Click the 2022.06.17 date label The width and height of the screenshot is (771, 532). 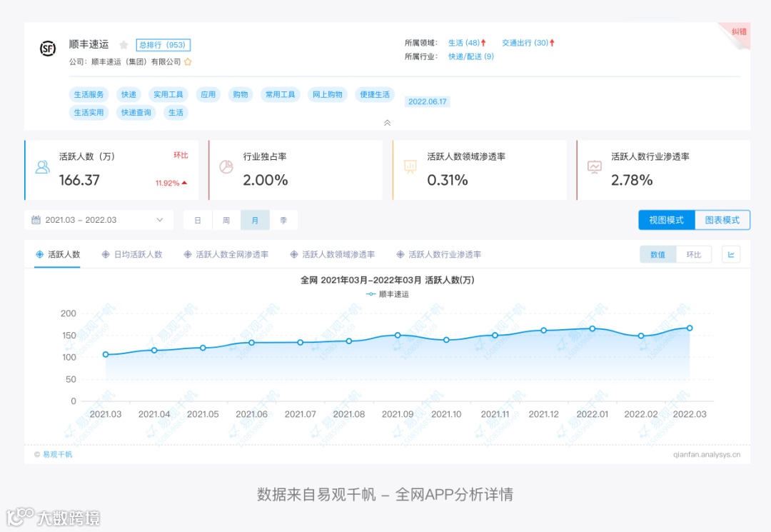point(428,102)
